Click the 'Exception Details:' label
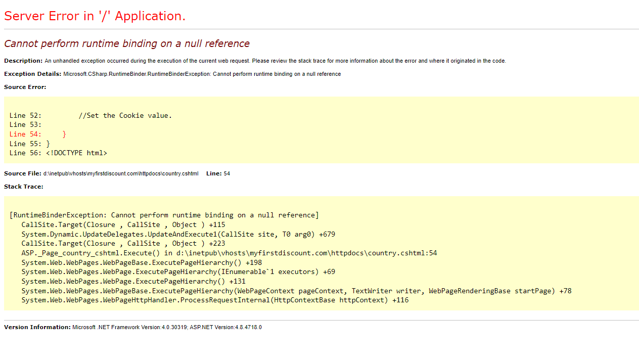Viewport: 639px width, 364px height. [33, 74]
